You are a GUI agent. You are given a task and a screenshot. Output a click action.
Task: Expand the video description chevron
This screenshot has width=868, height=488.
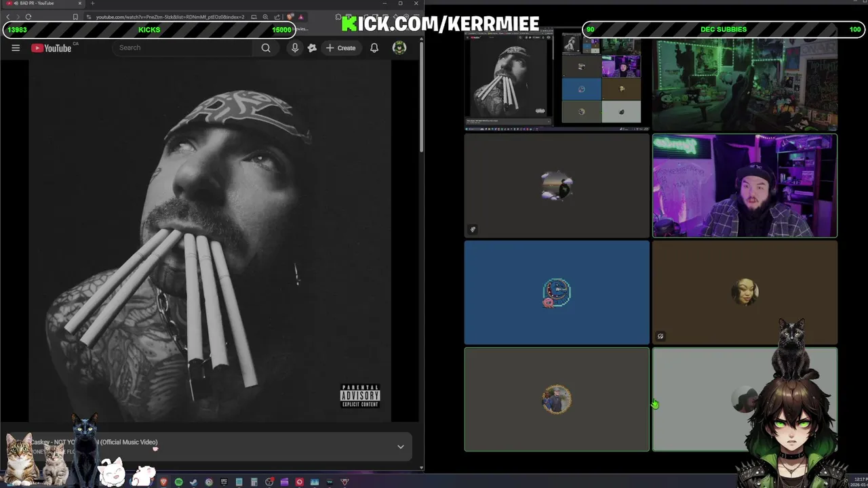[x=401, y=447]
